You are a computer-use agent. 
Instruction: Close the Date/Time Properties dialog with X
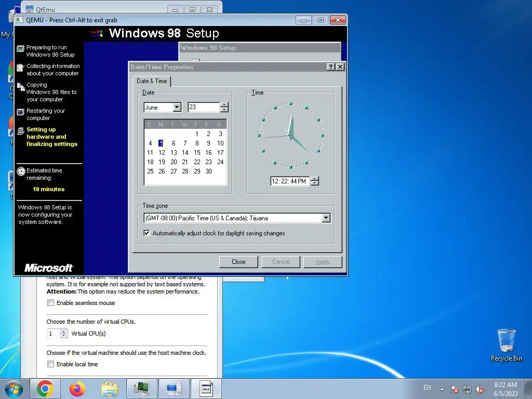click(x=340, y=67)
